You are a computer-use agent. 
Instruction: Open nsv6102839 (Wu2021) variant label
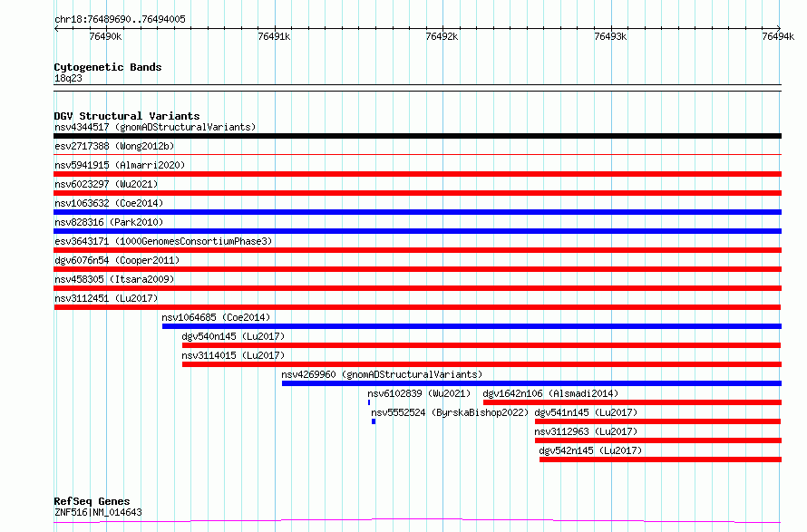[419, 393]
